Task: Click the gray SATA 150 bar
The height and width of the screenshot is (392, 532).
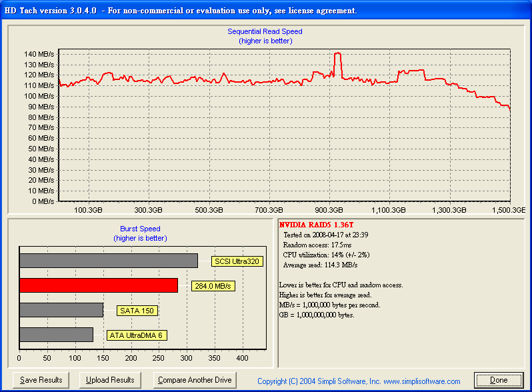Action: coord(61,310)
